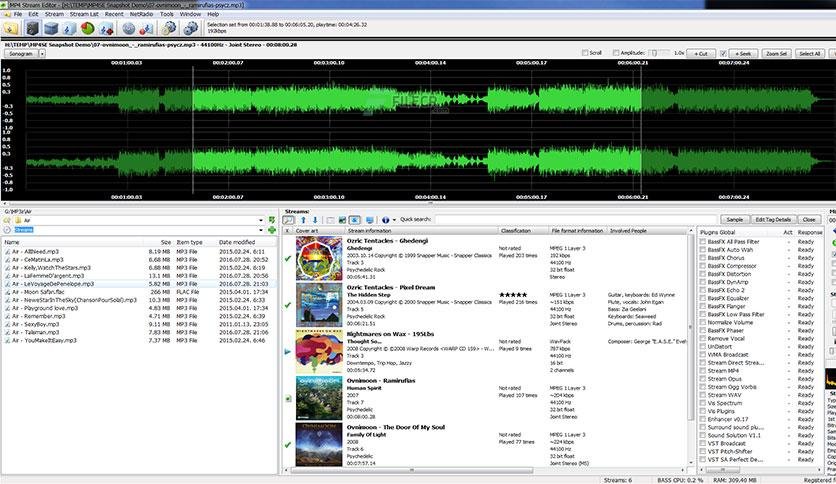
Task: Click the blue music note toolbar icon
Action: pos(69,28)
